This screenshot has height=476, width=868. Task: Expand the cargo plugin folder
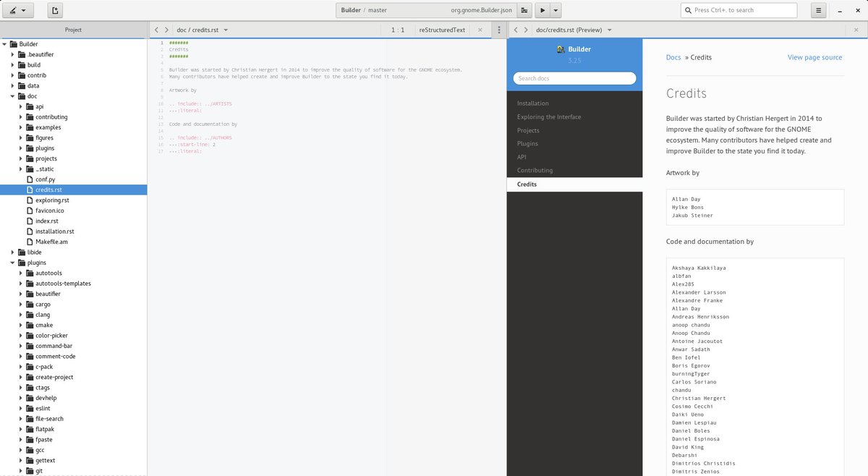tap(22, 305)
